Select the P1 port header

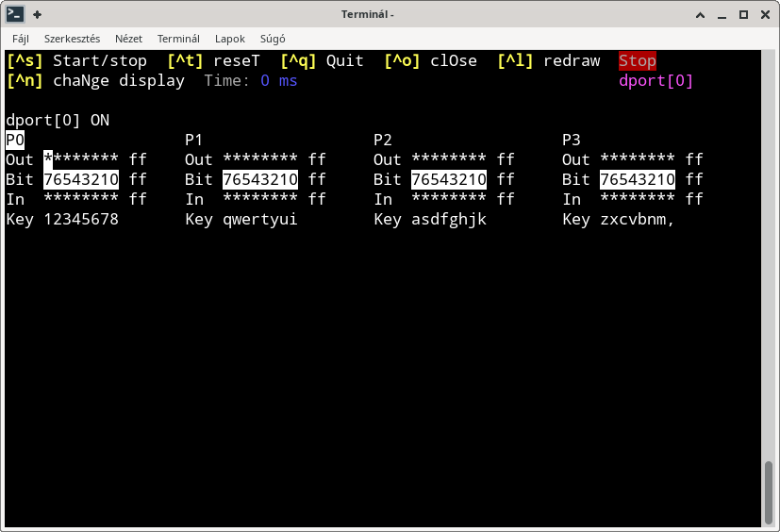point(194,140)
